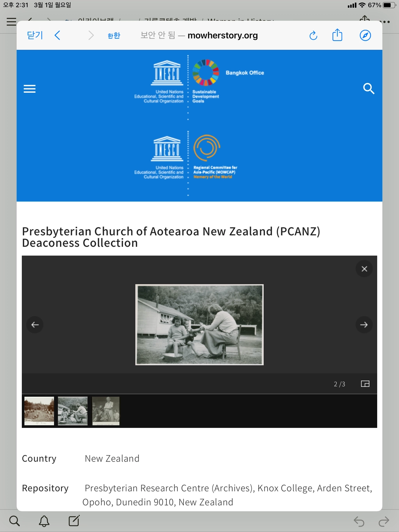399x532 pixels.
Task: Open page in Safari compass icon
Action: (365, 35)
